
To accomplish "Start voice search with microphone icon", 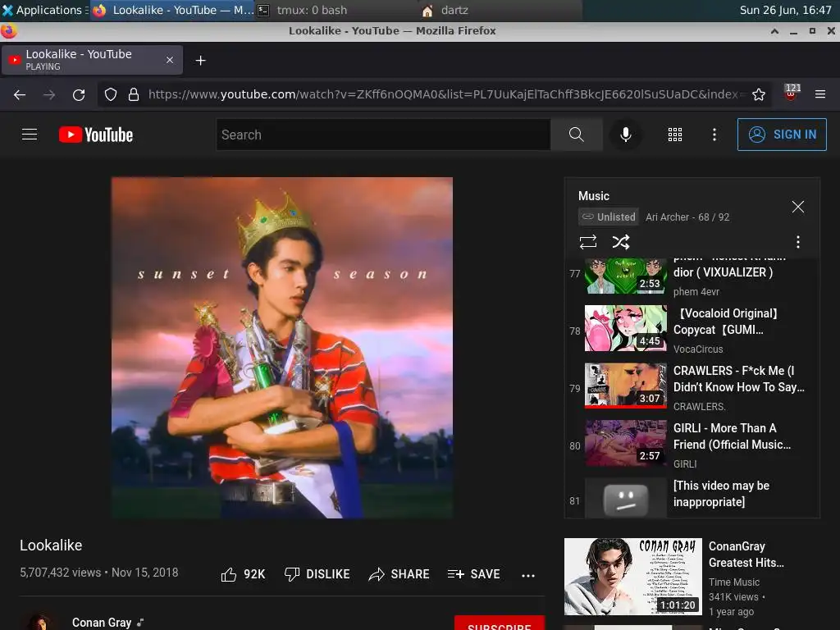I will pos(625,135).
